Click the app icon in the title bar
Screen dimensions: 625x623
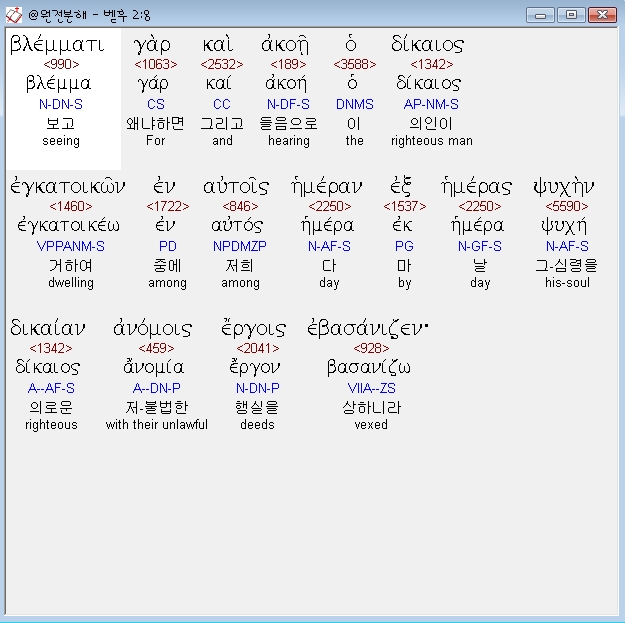coord(14,15)
